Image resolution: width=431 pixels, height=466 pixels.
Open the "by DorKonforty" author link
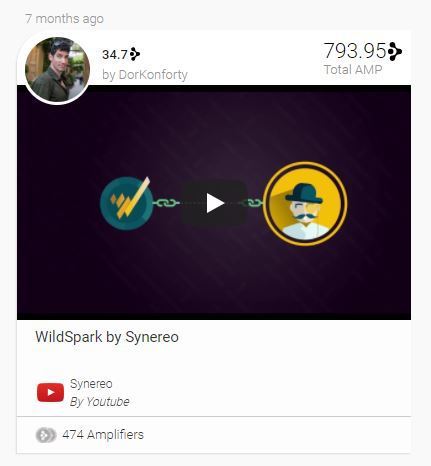pyautogui.click(x=145, y=75)
